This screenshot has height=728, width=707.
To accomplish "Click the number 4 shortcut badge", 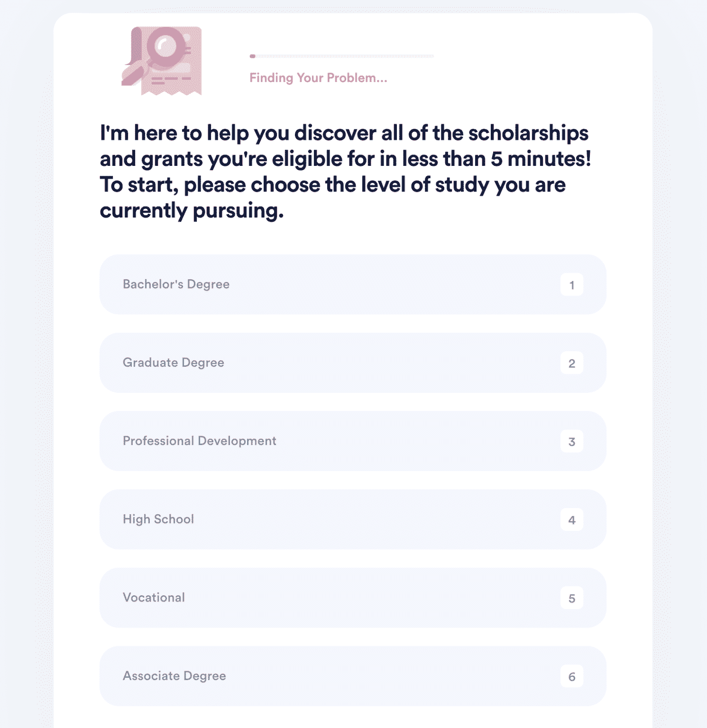I will pos(571,520).
